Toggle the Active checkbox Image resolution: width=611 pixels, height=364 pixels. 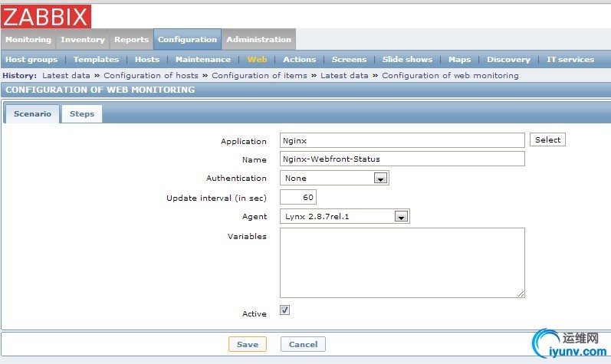pos(285,310)
